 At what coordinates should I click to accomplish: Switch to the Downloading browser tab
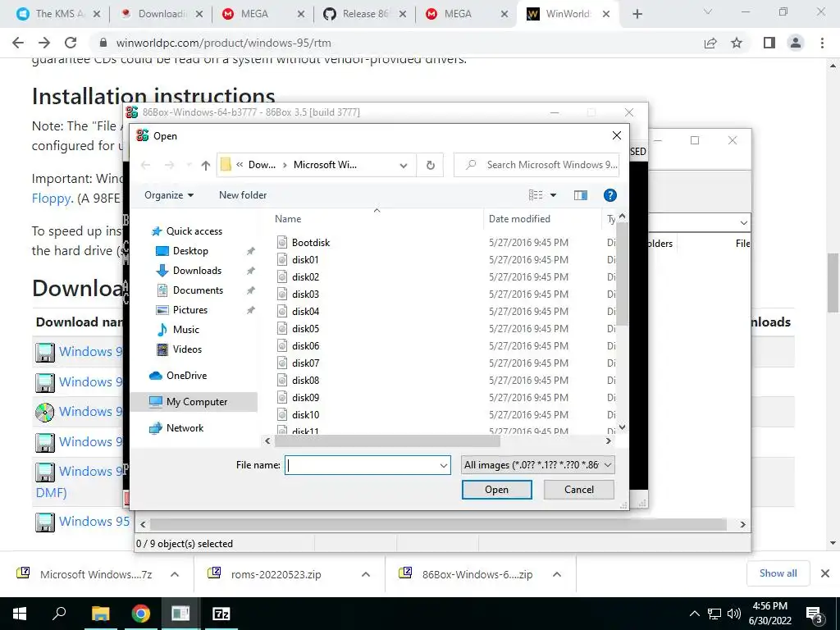161,14
